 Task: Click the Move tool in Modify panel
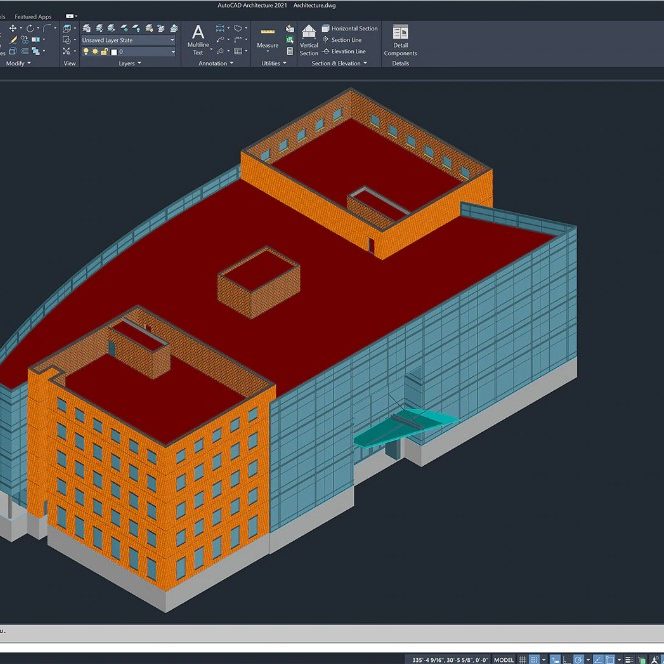(x=13, y=28)
